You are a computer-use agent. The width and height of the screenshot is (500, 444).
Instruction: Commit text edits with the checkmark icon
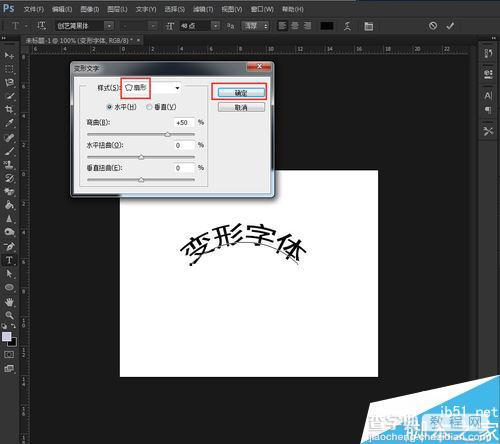[450, 26]
